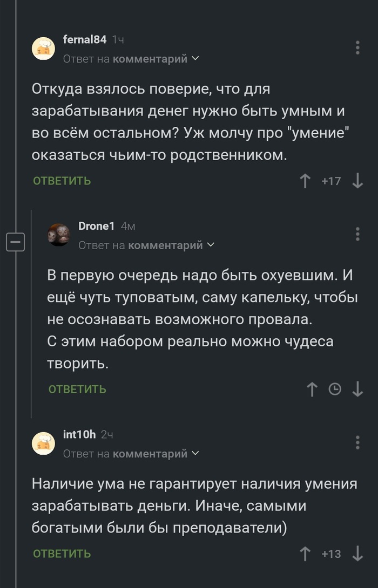Downvote Drone1's comment

[x=357, y=388]
